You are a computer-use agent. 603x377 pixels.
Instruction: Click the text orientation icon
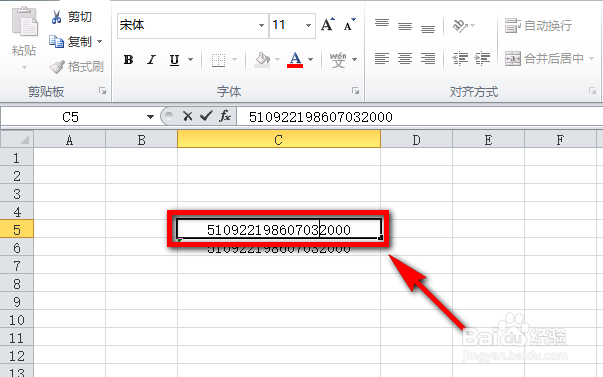pos(460,26)
